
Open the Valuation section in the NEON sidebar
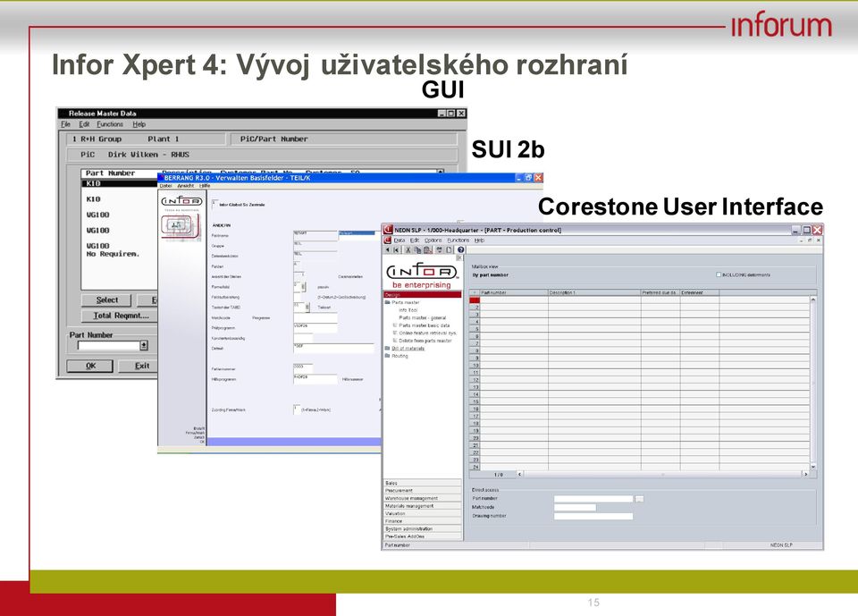423,513
